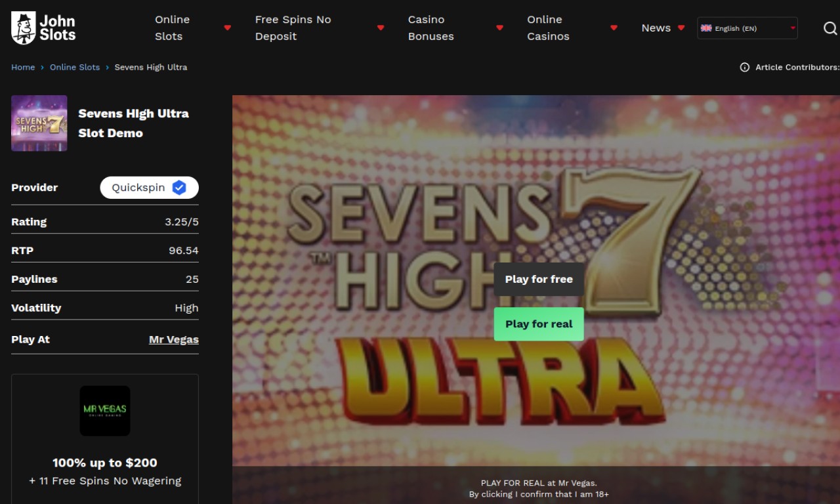Open the Online Slots nav item
840x504 pixels.
coord(173,28)
